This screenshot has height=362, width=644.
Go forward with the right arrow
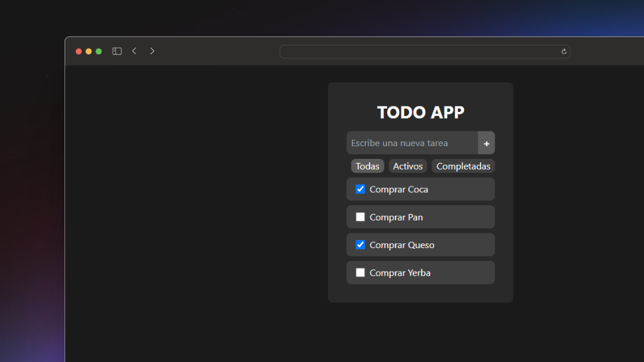click(x=152, y=51)
